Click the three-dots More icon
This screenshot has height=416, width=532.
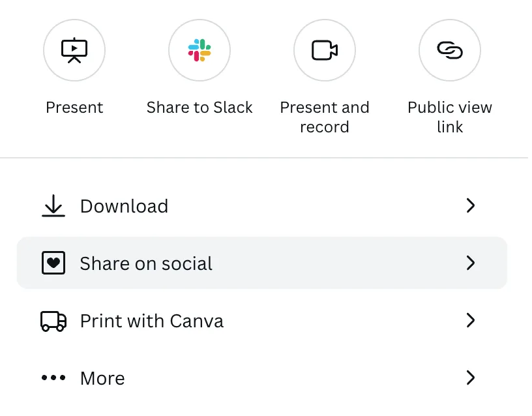pyautogui.click(x=53, y=378)
